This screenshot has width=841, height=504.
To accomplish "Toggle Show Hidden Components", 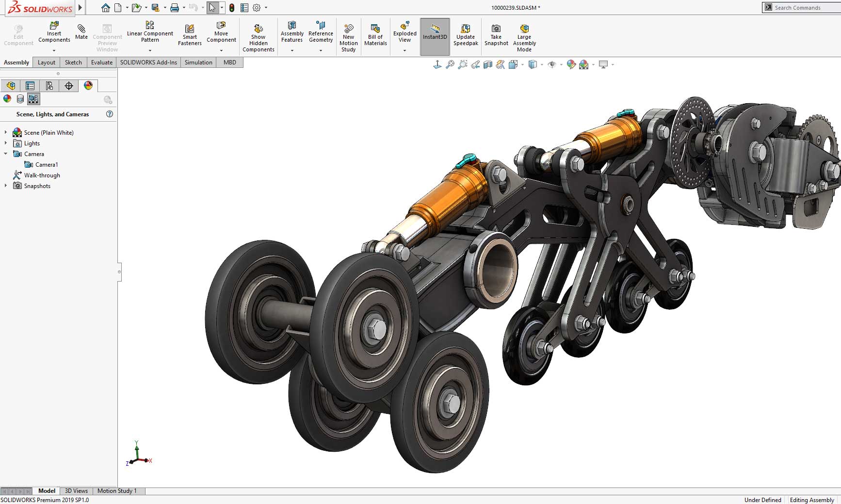I will pos(258,35).
